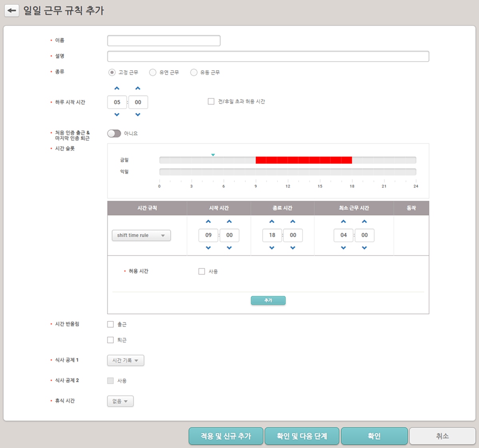Decrease day start time minute
Image resolution: width=479 pixels, height=448 pixels.
point(138,115)
